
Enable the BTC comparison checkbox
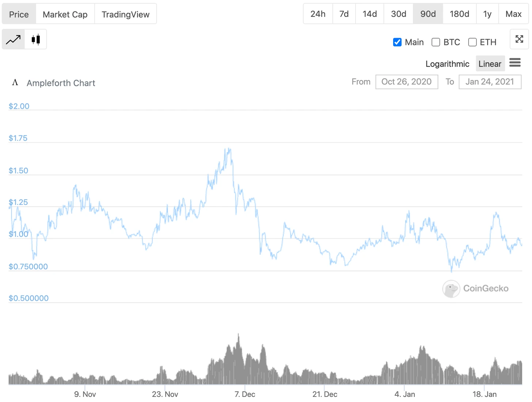(x=436, y=42)
